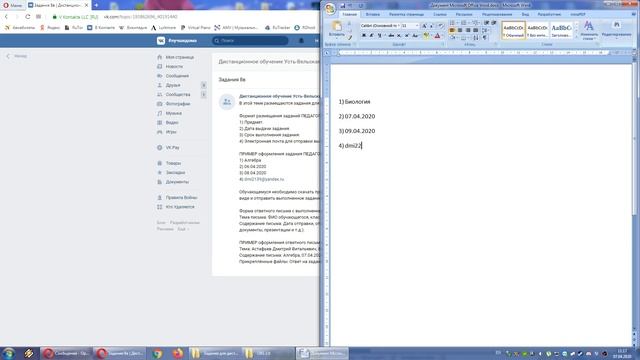Toggle Underline formatting in Word
Screen dimensions: 640x360
(379, 36)
